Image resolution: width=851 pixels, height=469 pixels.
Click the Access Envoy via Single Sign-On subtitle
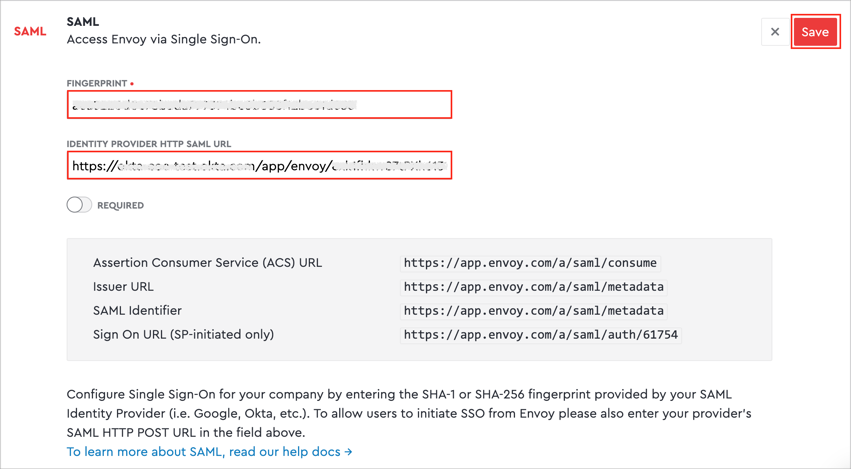[x=163, y=40]
